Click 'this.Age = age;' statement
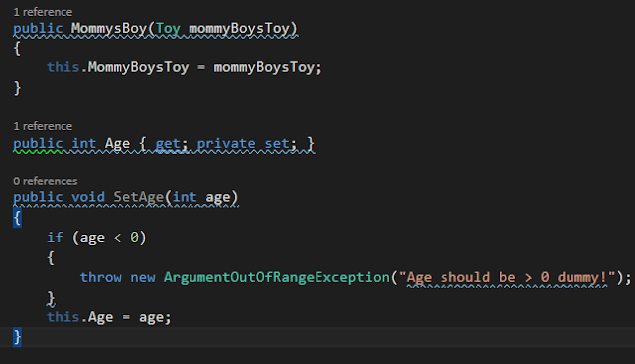 (109, 317)
